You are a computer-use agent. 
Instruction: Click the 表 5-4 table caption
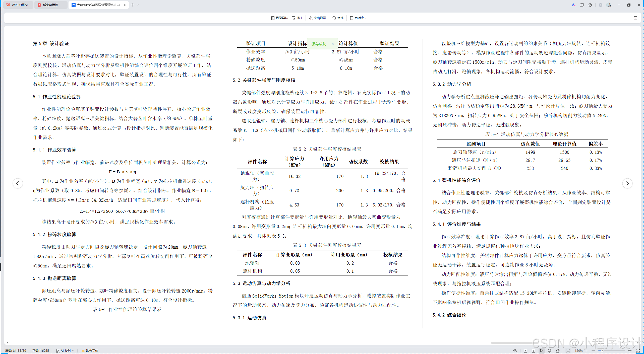tap(527, 134)
